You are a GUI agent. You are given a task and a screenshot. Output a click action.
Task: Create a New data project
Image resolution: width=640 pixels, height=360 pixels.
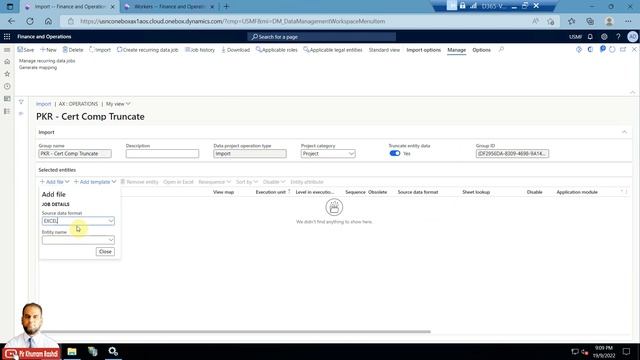(x=48, y=50)
